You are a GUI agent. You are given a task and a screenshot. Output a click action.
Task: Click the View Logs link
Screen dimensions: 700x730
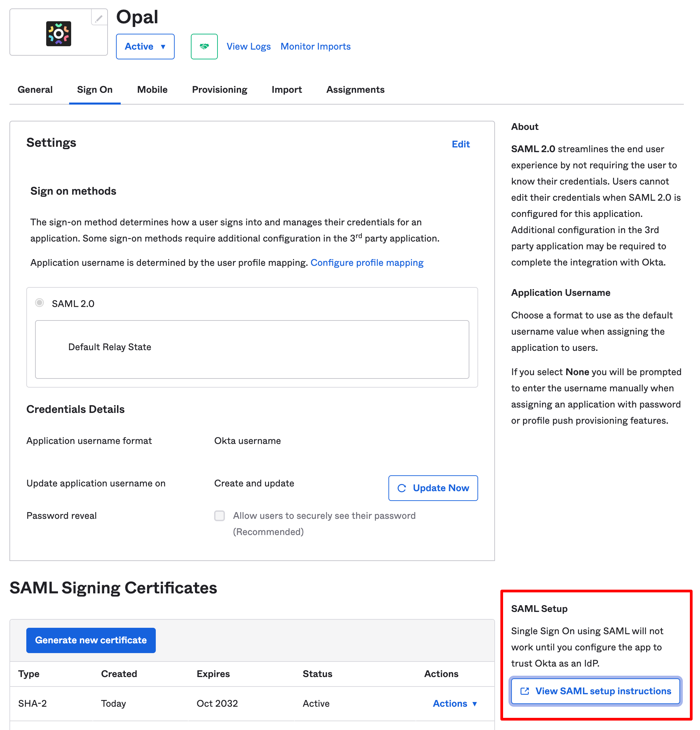pyautogui.click(x=249, y=47)
